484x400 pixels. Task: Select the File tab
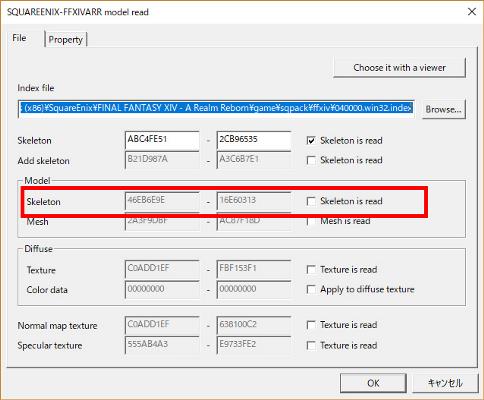(19, 38)
